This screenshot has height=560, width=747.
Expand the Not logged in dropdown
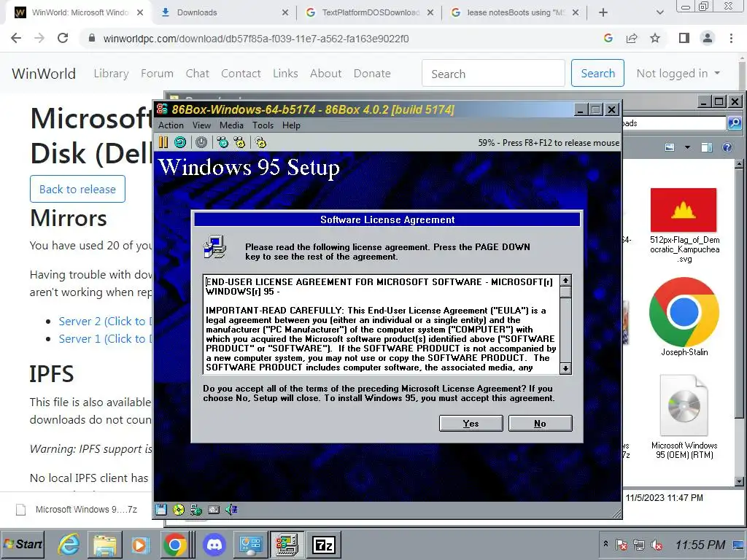[x=678, y=74]
